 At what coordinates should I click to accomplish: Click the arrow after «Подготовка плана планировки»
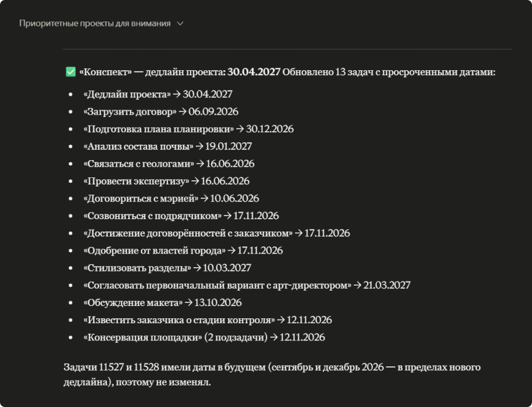pos(240,129)
